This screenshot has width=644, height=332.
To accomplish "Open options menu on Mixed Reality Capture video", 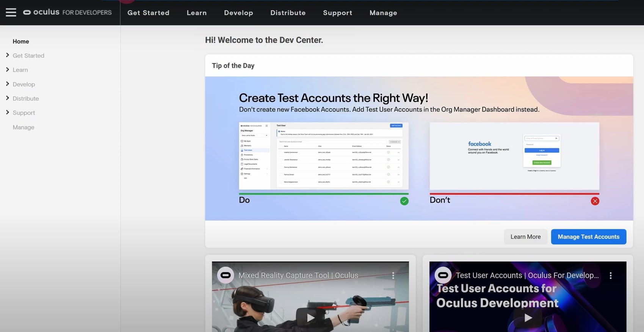I will [x=393, y=276].
